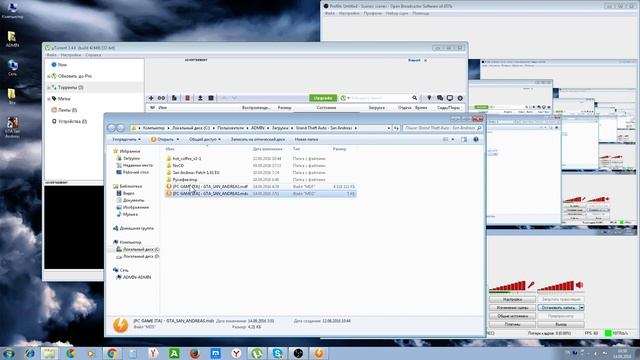
Task: Click the uTorrent search input box
Action: pyautogui.click(x=380, y=98)
